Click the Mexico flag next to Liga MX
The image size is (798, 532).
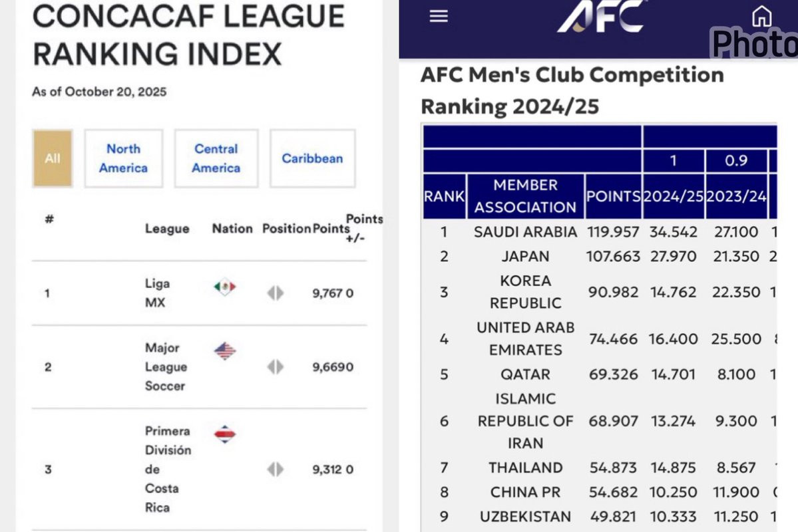[224, 287]
